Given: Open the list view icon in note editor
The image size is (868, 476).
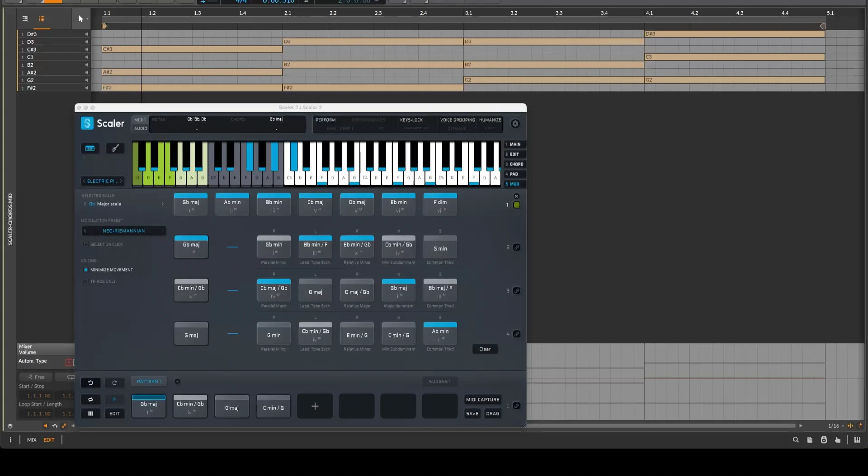Looking at the screenshot, I should click(25, 19).
